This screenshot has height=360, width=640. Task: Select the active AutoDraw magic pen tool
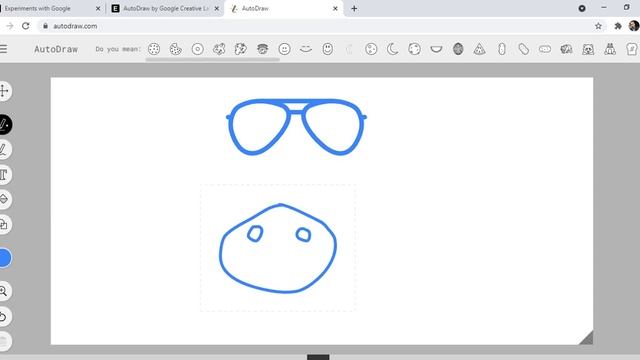point(4,124)
